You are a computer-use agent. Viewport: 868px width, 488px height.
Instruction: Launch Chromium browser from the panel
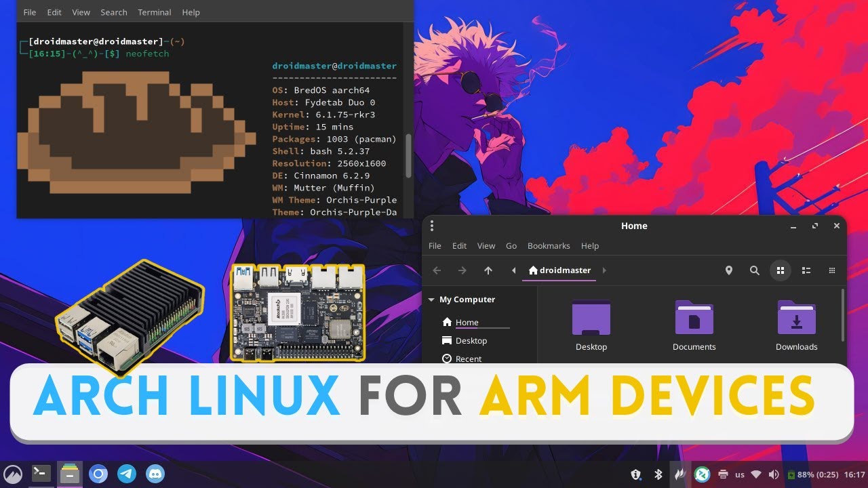click(98, 474)
